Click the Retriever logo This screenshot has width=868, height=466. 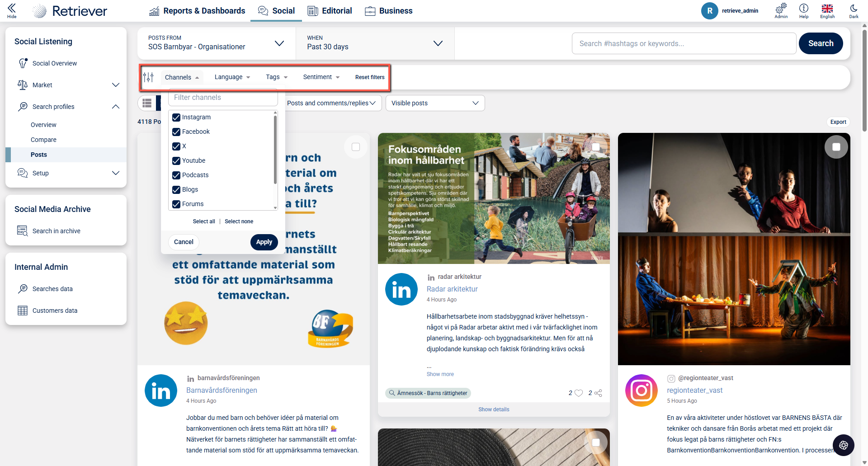click(70, 11)
